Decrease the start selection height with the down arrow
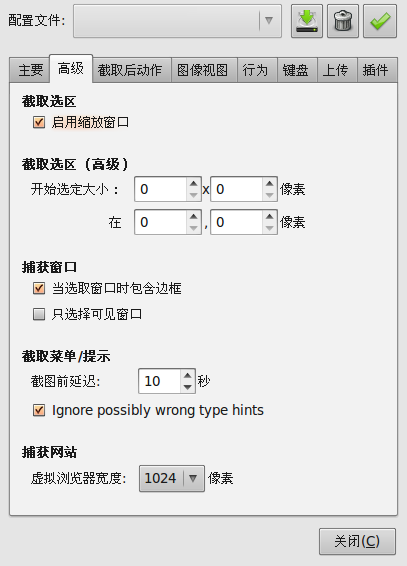Image resolution: width=407 pixels, height=566 pixels. 270,195
